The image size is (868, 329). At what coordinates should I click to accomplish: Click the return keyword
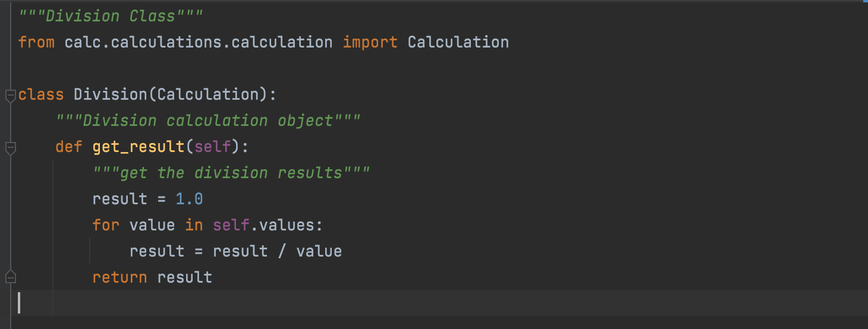[x=119, y=277]
